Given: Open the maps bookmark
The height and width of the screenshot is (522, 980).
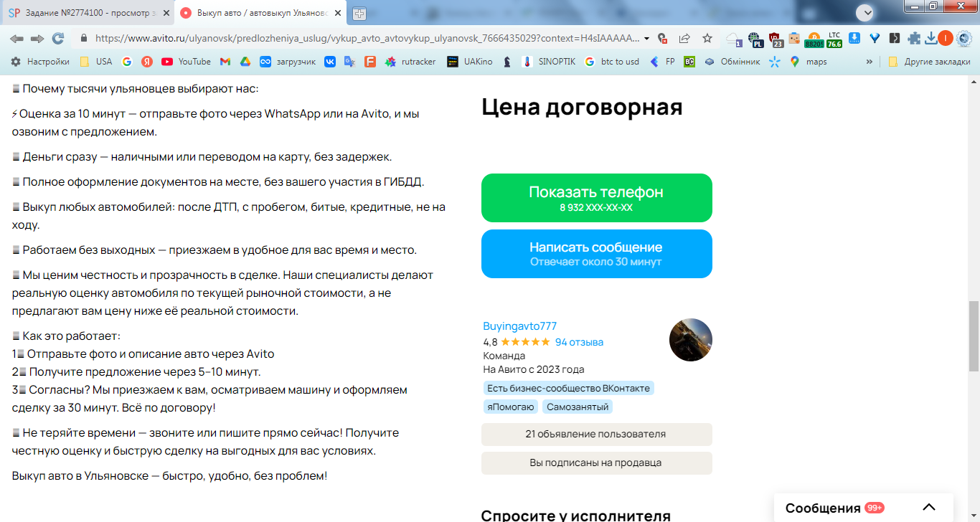Looking at the screenshot, I should tap(809, 62).
